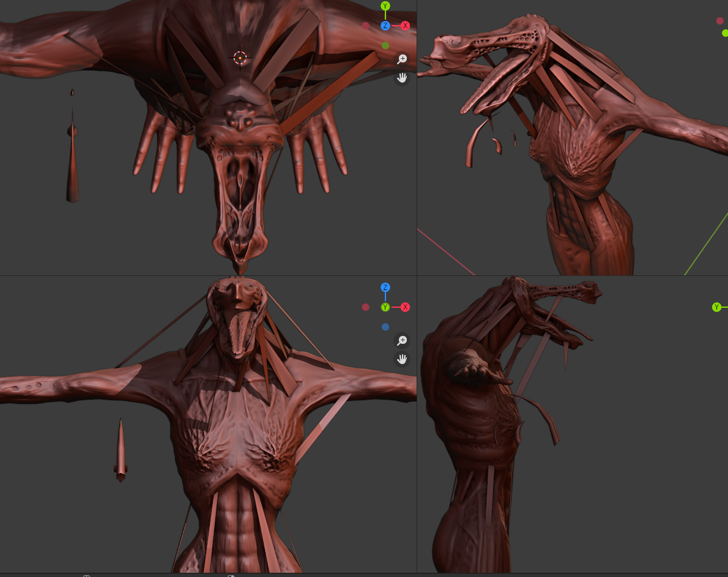The height and width of the screenshot is (577, 728).
Task: Click the negative Z dot in front-view gizmo
Action: 385,327
